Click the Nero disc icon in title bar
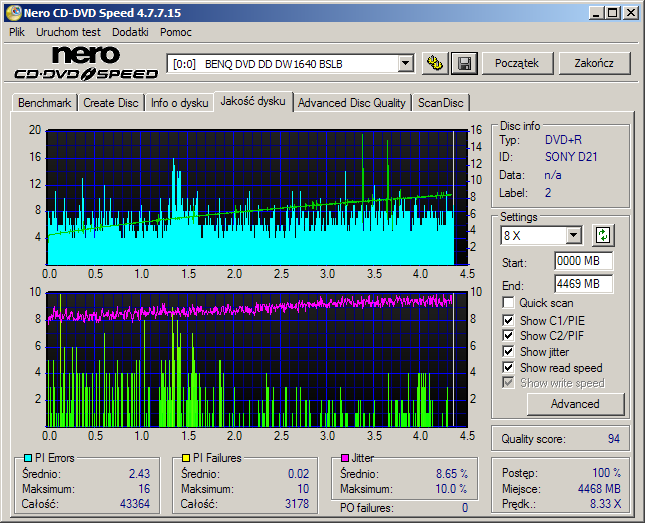Viewport: 645px width, 523px height. 13,13
